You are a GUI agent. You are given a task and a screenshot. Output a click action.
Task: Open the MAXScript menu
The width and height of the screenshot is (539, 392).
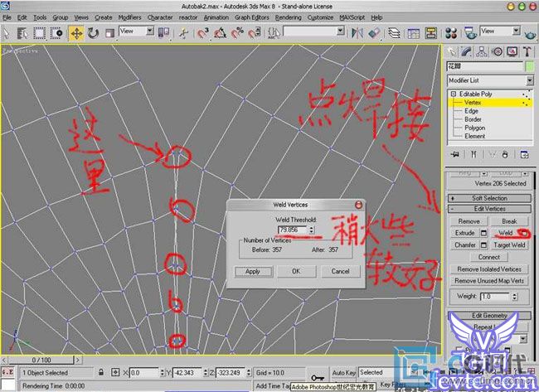(352, 17)
